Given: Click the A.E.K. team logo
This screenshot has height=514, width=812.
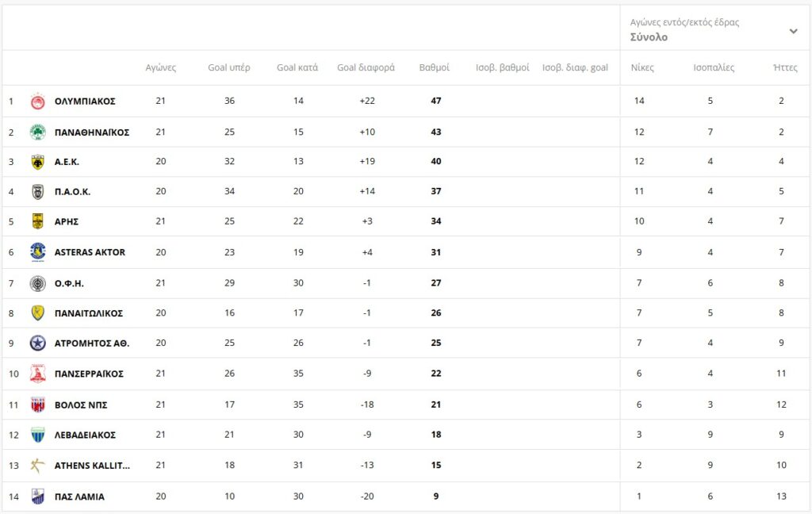Looking at the screenshot, I should click(38, 162).
